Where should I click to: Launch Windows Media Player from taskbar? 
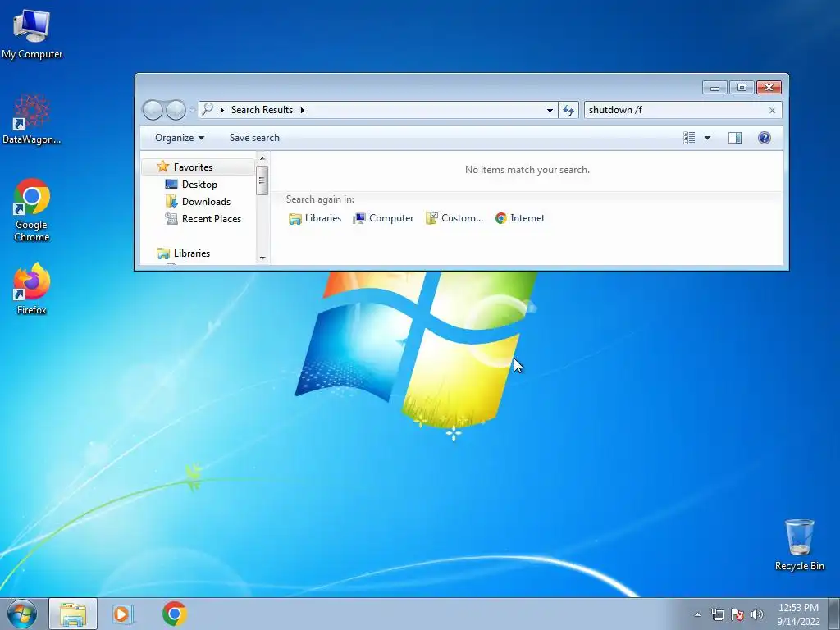point(123,614)
